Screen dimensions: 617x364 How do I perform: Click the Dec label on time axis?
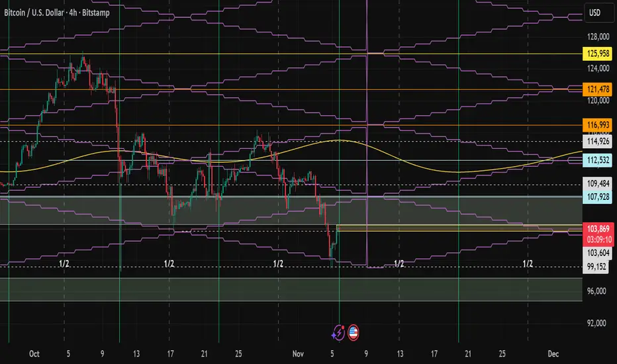pyautogui.click(x=553, y=354)
